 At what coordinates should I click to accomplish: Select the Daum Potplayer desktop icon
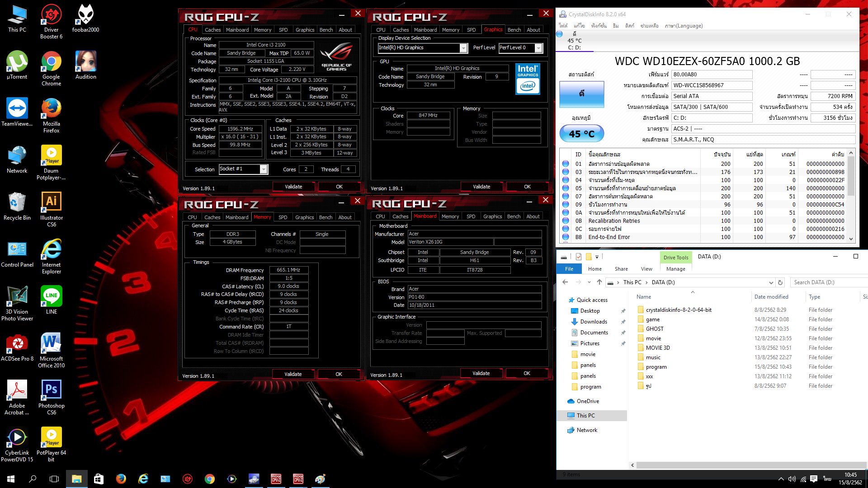[51, 163]
